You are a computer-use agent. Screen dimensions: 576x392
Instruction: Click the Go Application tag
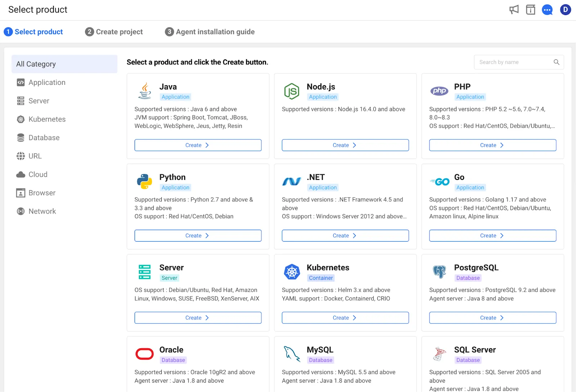(470, 187)
